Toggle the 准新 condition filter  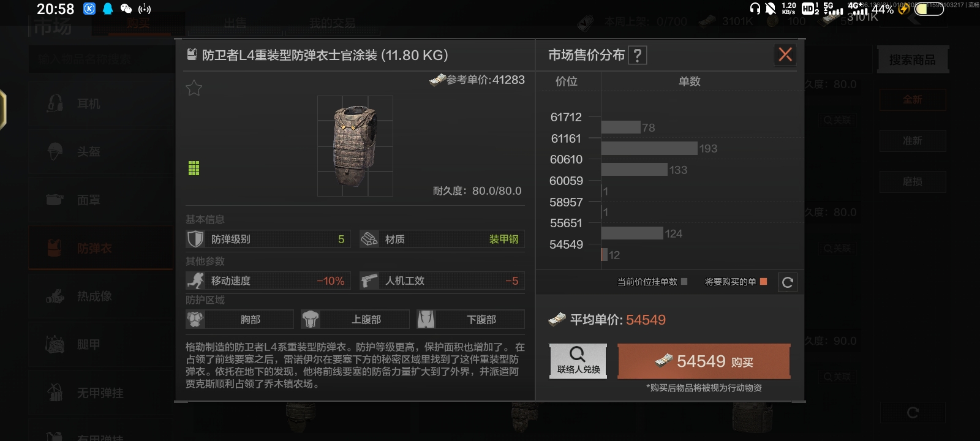(913, 141)
